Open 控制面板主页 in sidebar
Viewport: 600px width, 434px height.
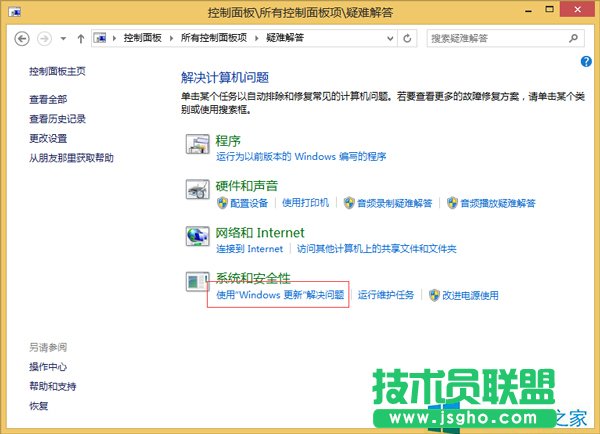[57, 72]
